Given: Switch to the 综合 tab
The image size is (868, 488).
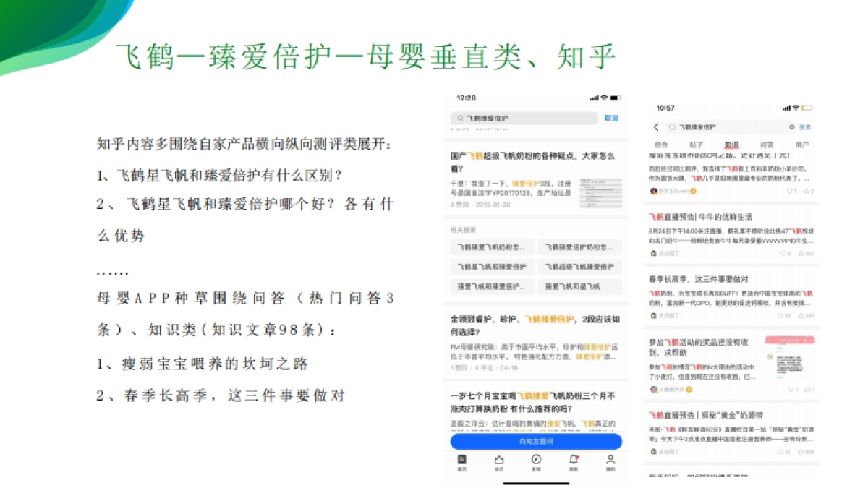Looking at the screenshot, I should (x=661, y=145).
